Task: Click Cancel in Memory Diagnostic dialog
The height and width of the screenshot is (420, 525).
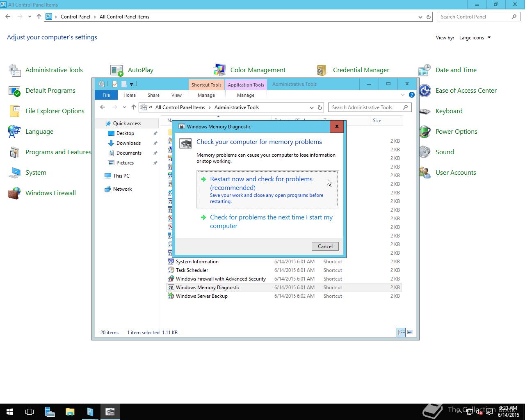Action: 325,246
